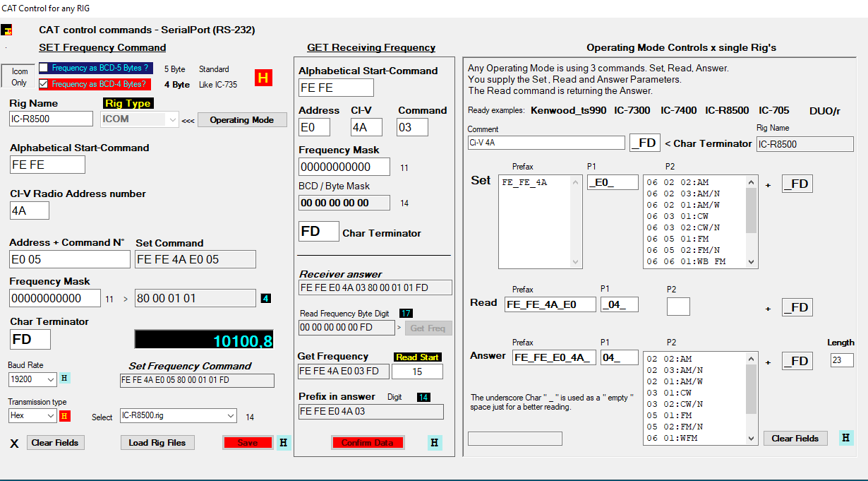
Task: Click the Get Frequency FE FE 4A E0 03 FD field
Action: [x=343, y=372]
